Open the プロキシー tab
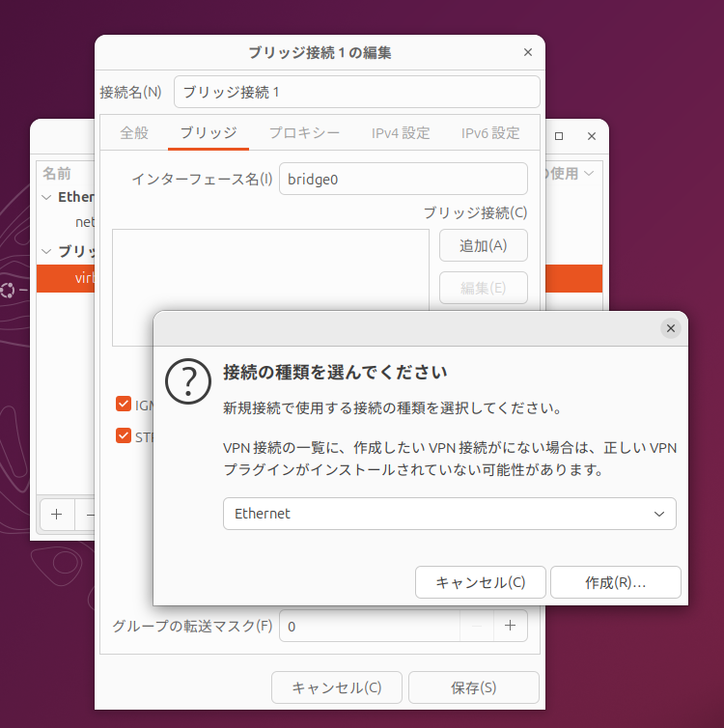 [304, 133]
